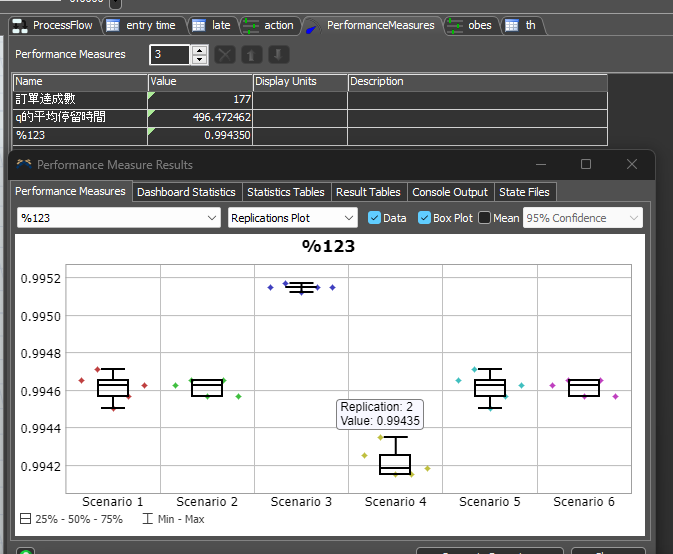Image resolution: width=673 pixels, height=554 pixels.
Task: Click the delete performance measure X icon
Action: pos(226,55)
